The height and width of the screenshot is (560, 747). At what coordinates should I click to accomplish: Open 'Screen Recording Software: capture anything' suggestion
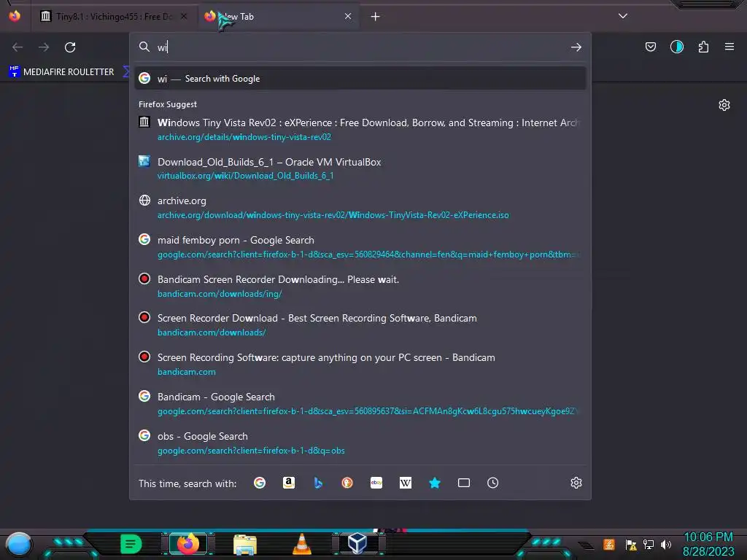[x=360, y=365]
